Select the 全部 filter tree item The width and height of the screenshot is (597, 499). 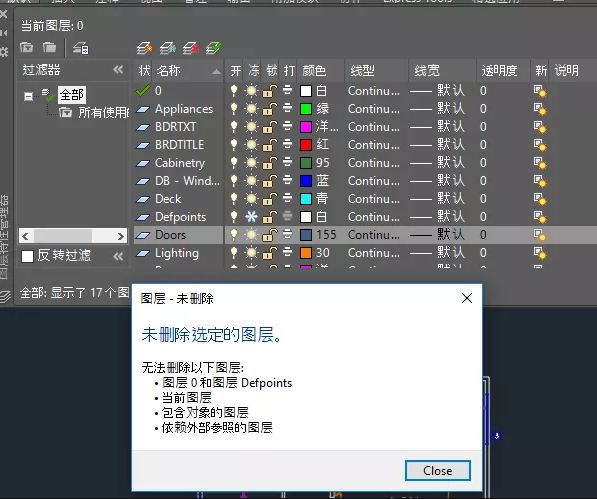(72, 95)
